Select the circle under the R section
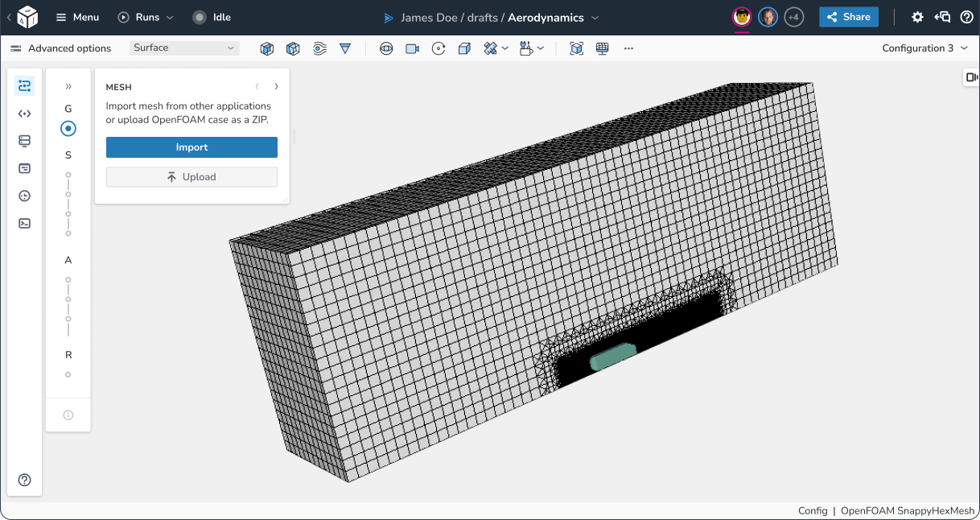The image size is (980, 520). (68, 373)
